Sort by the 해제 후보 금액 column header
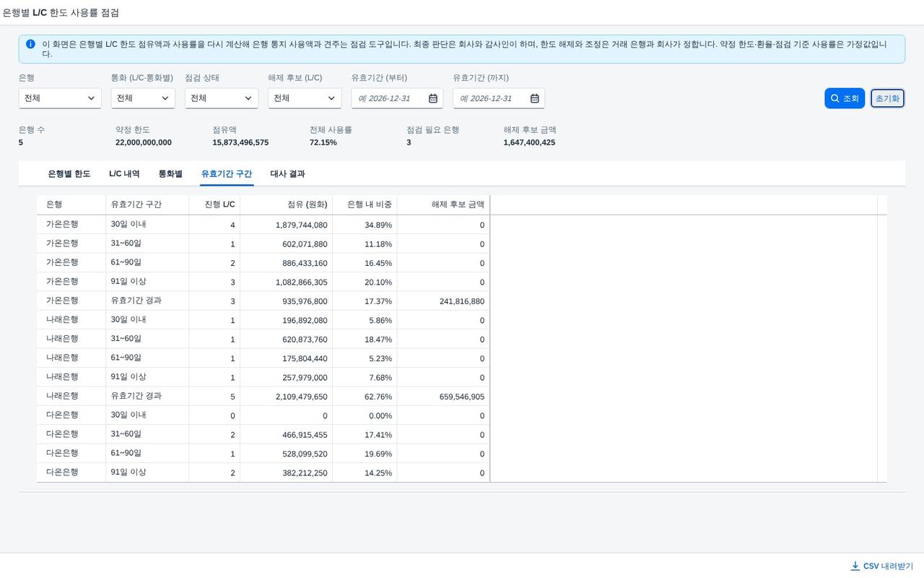The height and width of the screenshot is (578, 924). point(443,204)
